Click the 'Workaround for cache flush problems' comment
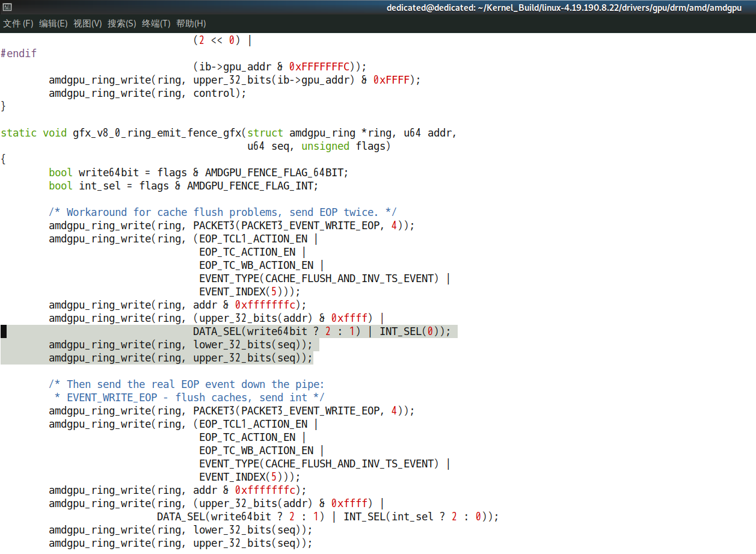The width and height of the screenshot is (756, 554). point(223,212)
